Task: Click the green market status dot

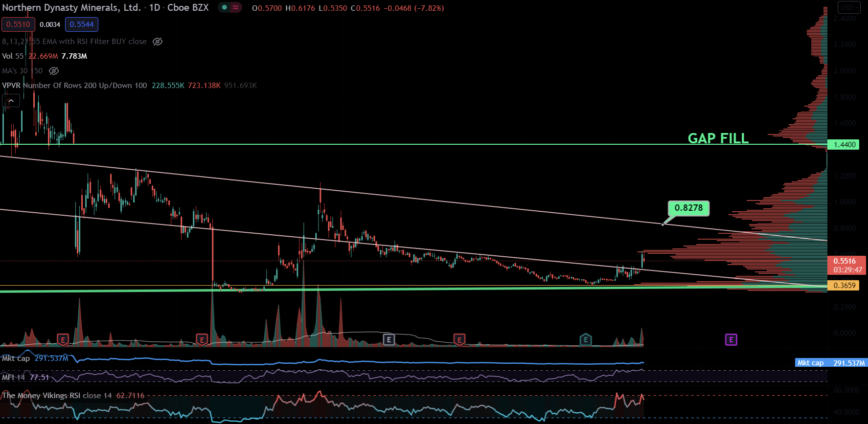Action: (x=224, y=8)
